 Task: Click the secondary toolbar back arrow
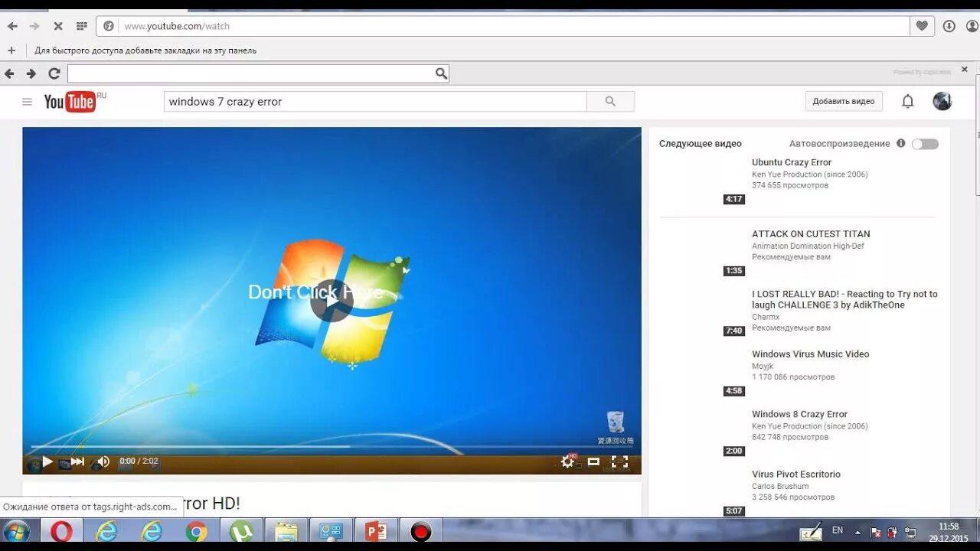9,73
